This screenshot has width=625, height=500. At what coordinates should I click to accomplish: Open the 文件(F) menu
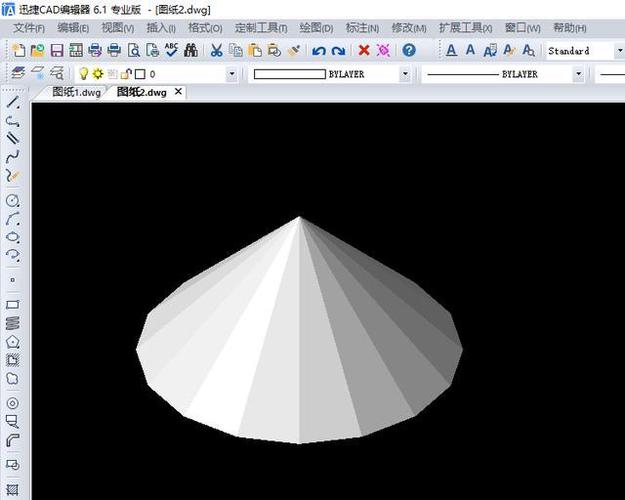click(x=28, y=28)
